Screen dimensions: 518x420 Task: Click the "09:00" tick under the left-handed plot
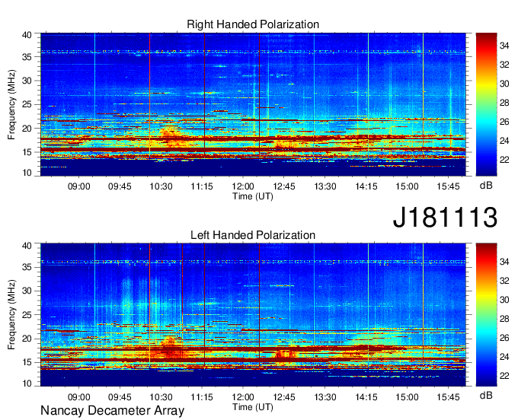click(x=79, y=397)
